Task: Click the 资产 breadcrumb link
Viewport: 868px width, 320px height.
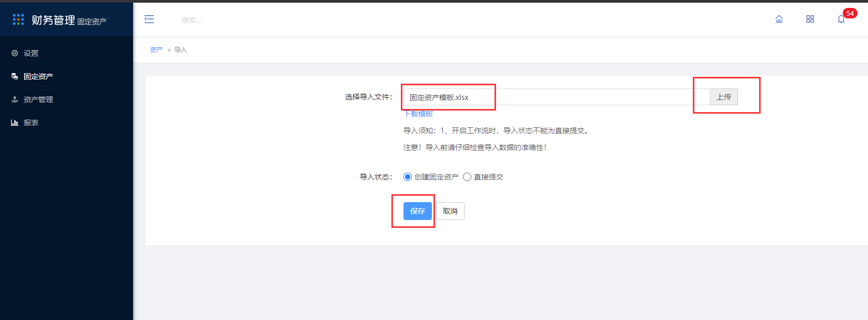Action: [156, 50]
